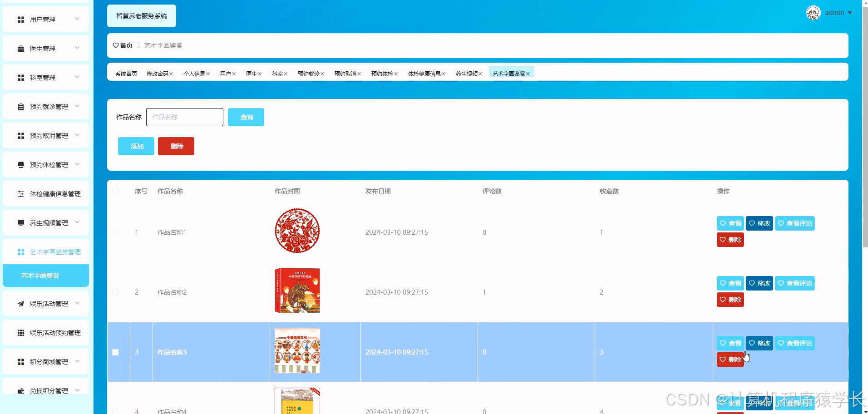Click 删除 in row 作品名称3

tap(730, 360)
